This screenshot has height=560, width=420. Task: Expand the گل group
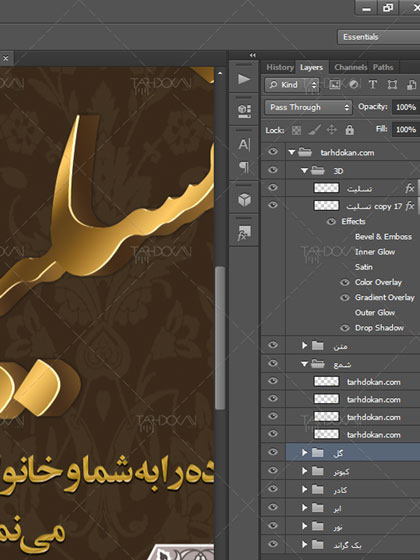[x=304, y=452]
